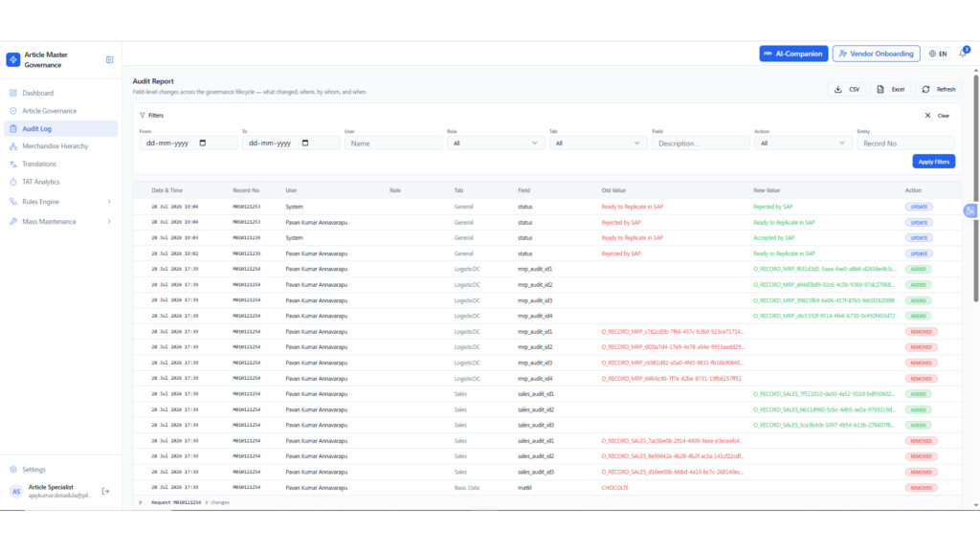
Task: Click the Dashboard grid icon
Action: [x=13, y=93]
